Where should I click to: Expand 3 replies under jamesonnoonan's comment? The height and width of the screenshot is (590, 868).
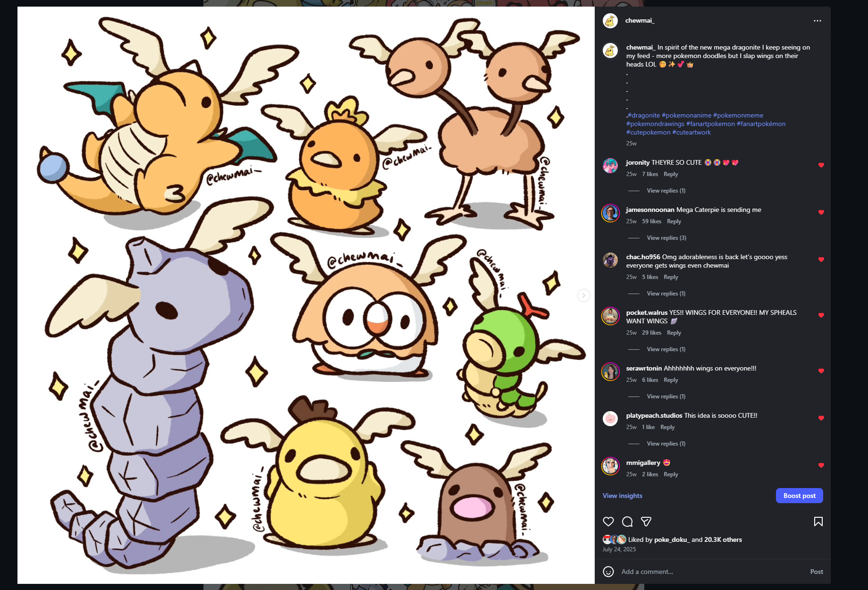coord(666,238)
